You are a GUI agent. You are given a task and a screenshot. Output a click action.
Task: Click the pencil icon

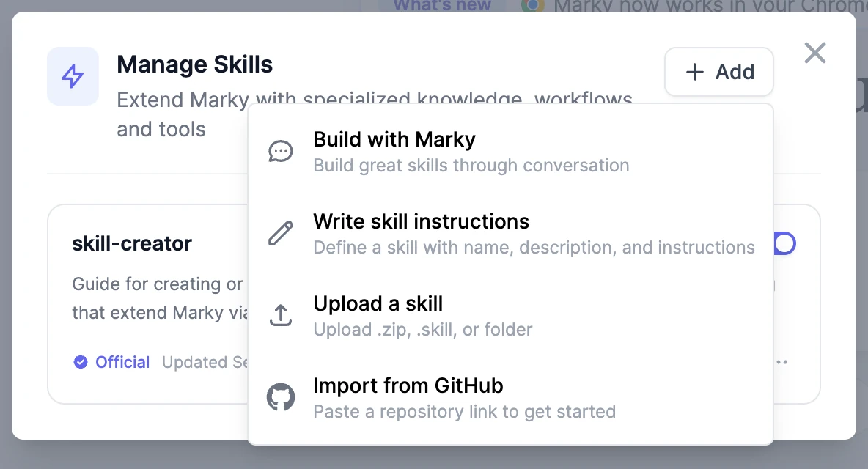pyautogui.click(x=281, y=233)
